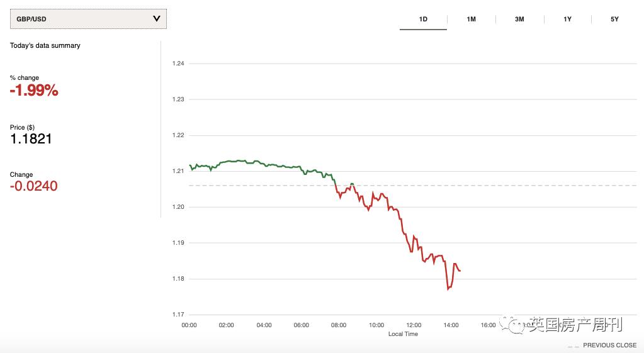Click the 14:00 label on the time axis
644x353 pixels.
coord(451,325)
